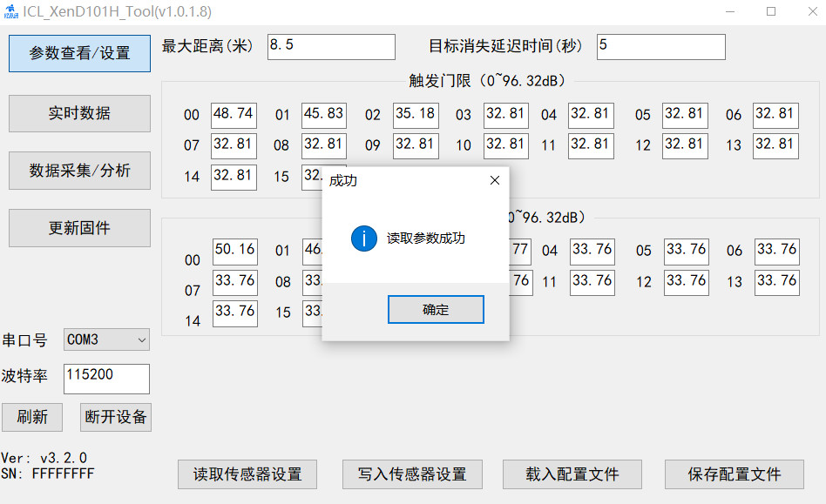Click the 目标消失延迟时间 input field
This screenshot has height=504, width=826.
(660, 47)
